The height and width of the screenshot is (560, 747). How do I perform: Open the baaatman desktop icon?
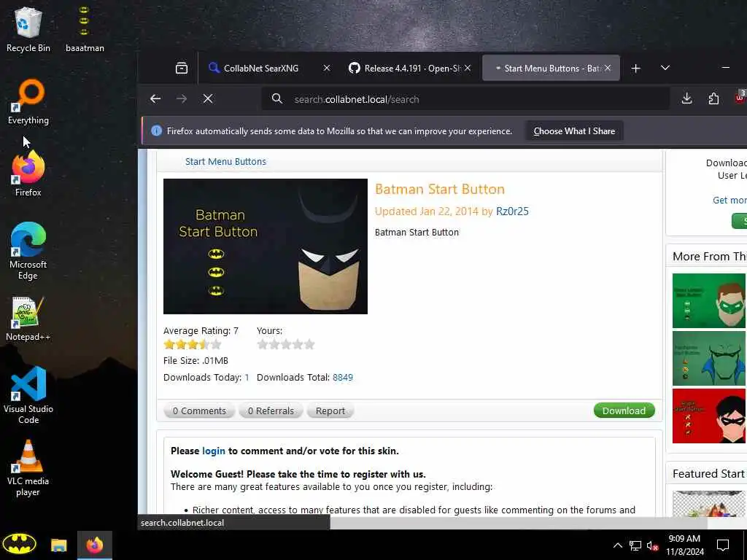tap(85, 29)
